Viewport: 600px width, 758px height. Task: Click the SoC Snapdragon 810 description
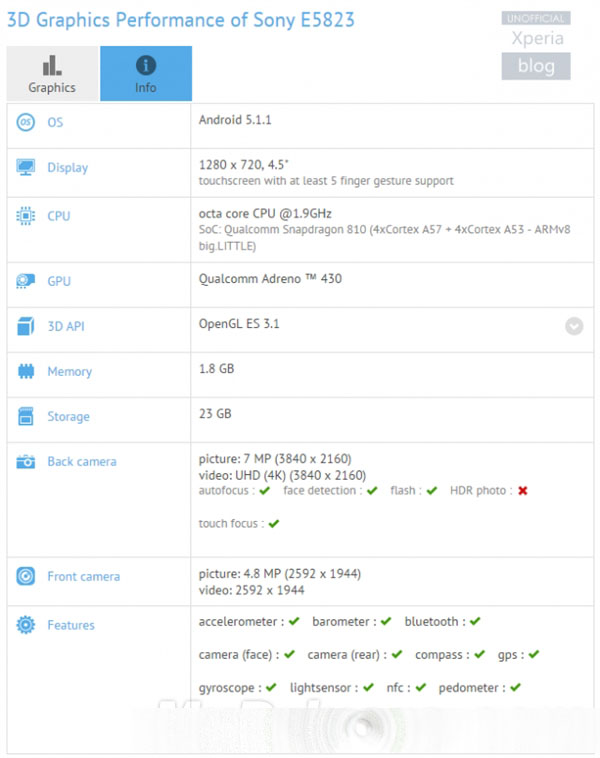point(384,238)
